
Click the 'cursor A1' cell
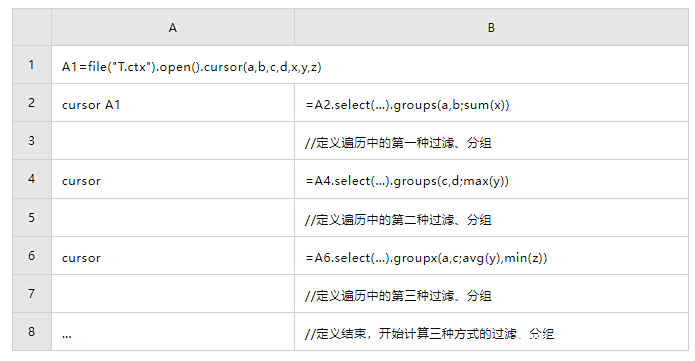pos(173,102)
